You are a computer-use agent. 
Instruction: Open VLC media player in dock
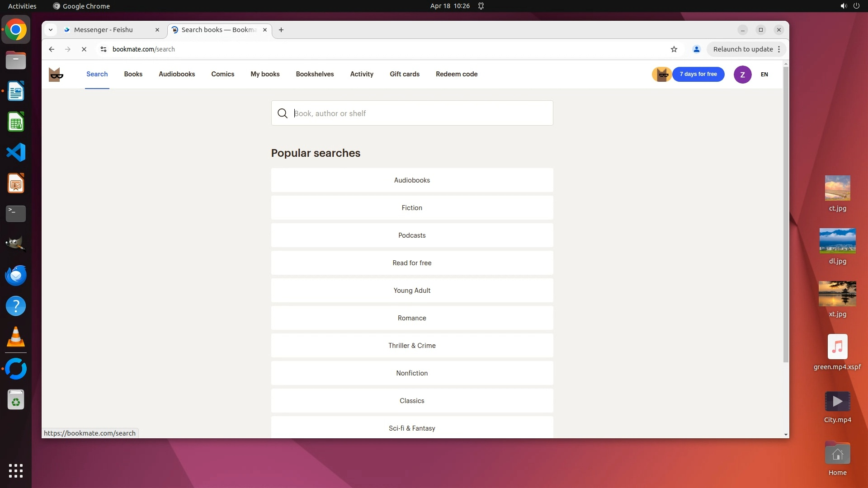click(16, 337)
